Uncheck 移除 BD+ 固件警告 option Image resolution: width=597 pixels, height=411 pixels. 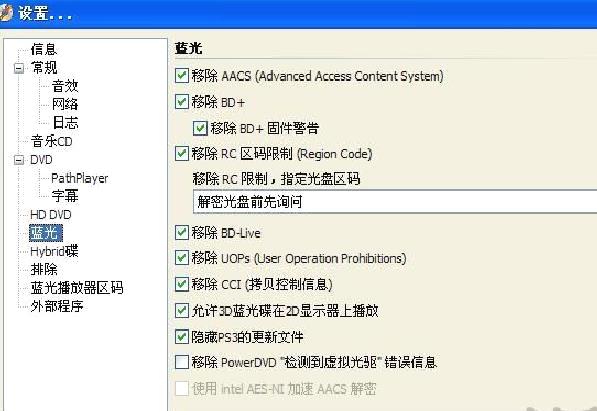(x=200, y=128)
